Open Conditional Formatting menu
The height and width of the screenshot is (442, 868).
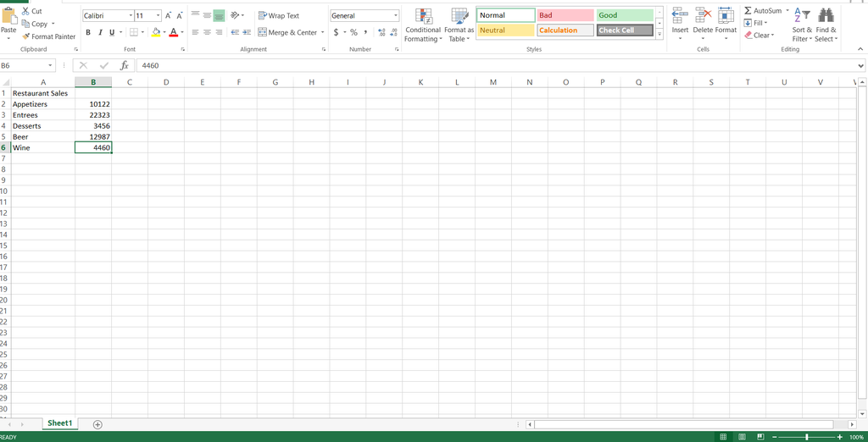(423, 25)
